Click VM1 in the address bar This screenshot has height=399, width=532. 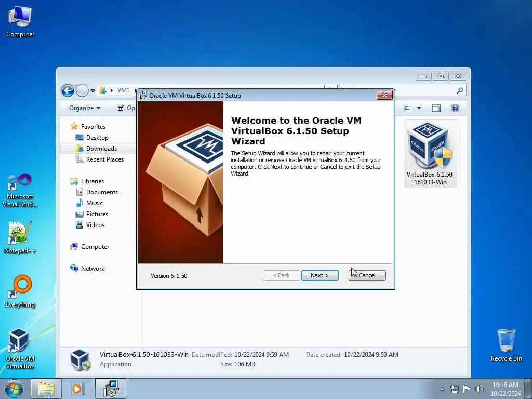[x=123, y=90]
